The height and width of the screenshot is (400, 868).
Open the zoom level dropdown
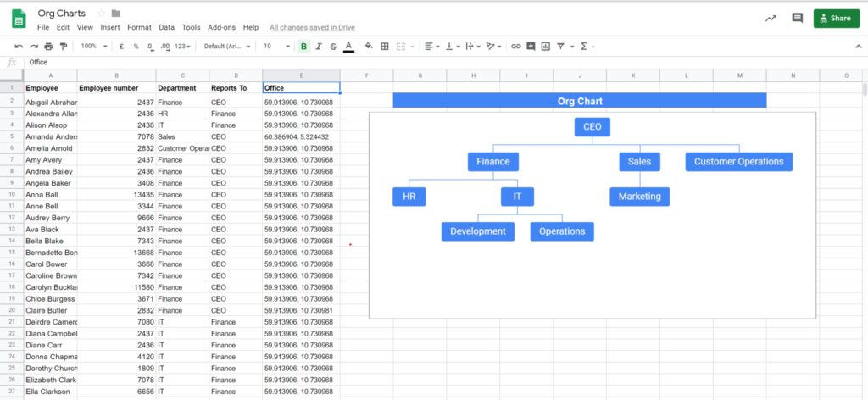coord(92,47)
